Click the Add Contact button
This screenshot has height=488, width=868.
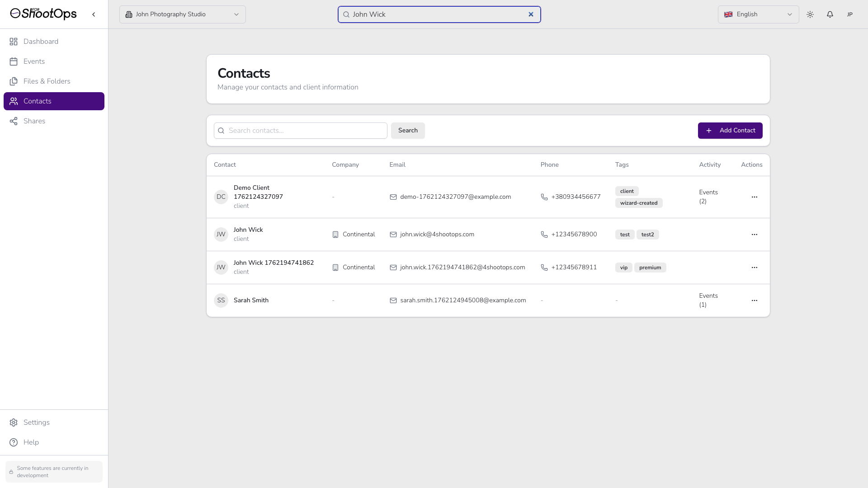(x=730, y=131)
